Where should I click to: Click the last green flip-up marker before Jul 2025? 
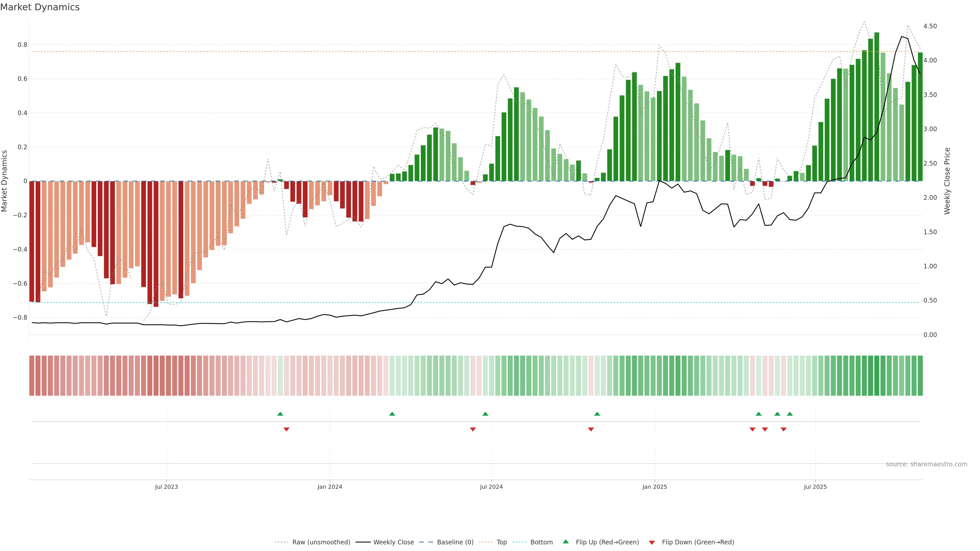coord(790,414)
